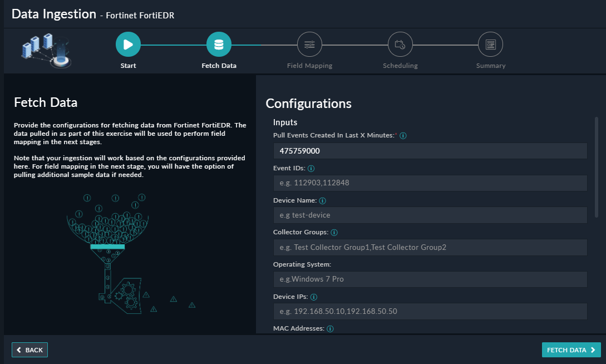The height and width of the screenshot is (364, 606).
Task: Click the Fortinet FortiEDR title text
Action: pos(140,16)
